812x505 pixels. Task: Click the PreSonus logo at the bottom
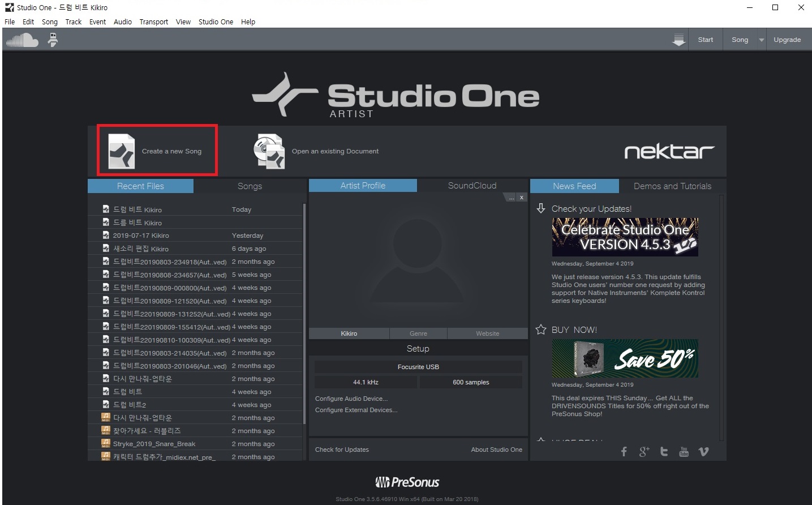point(407,482)
